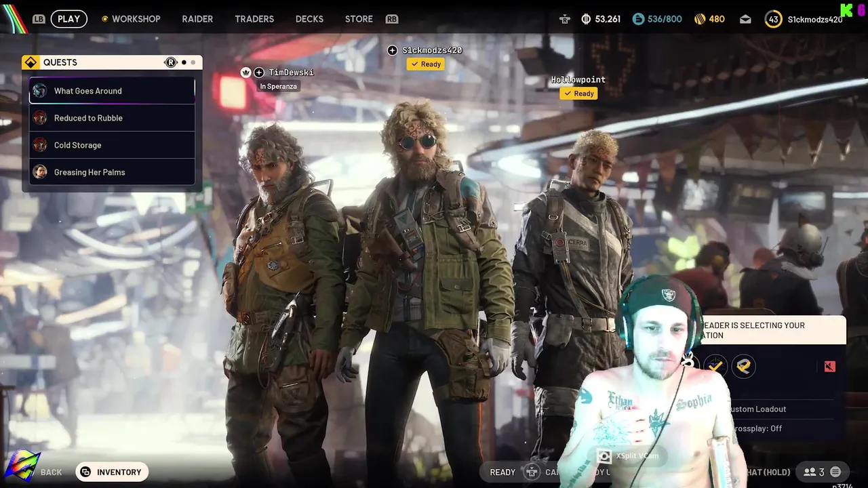Screen dimensions: 868x488
Task: Open the mail inbox icon
Action: pyautogui.click(x=745, y=19)
